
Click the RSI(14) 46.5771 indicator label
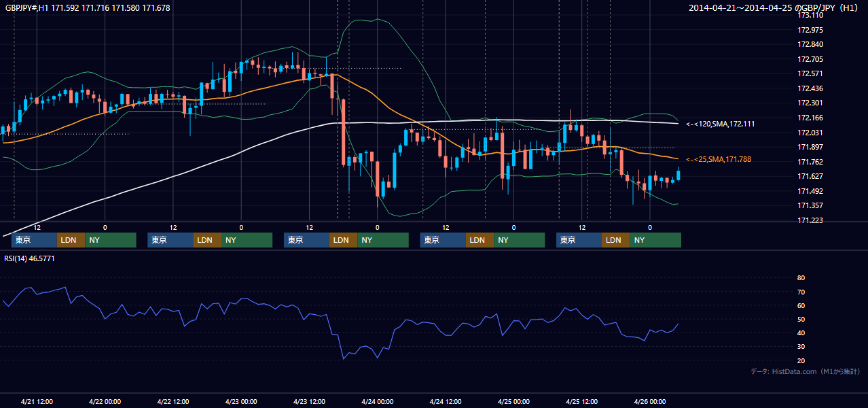point(30,258)
